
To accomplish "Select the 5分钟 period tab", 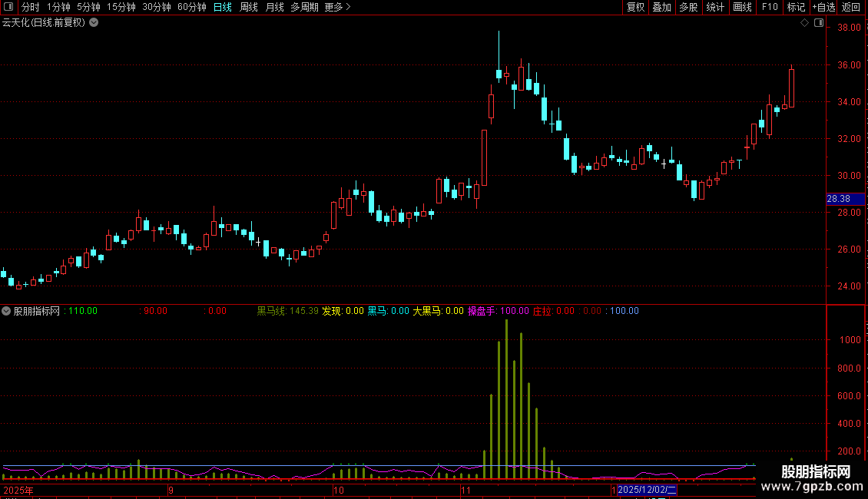I will 88,7.
